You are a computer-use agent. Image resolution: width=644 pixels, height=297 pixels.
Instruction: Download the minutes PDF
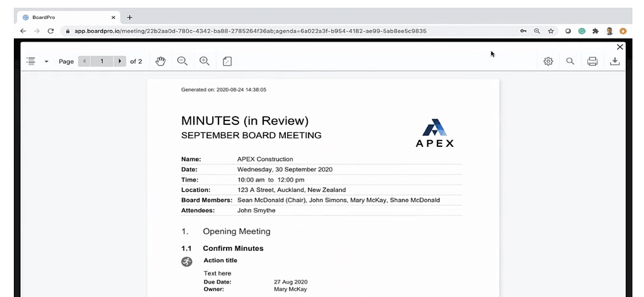coord(614,61)
